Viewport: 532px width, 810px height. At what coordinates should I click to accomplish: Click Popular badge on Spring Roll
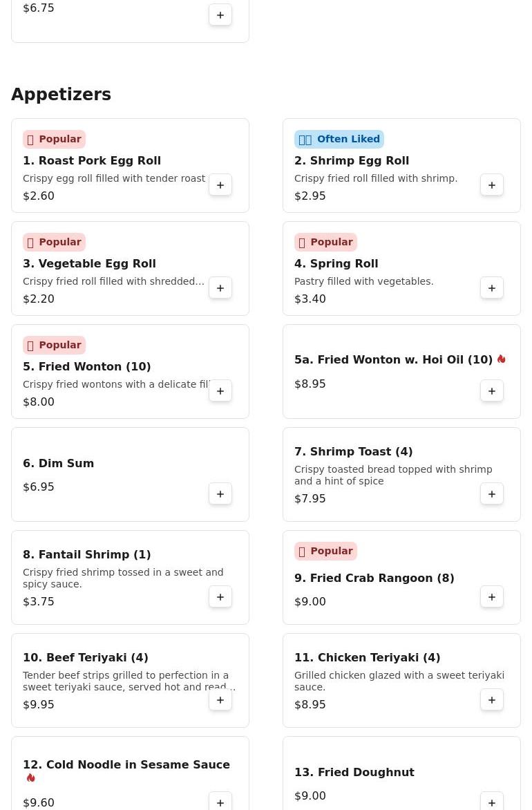click(325, 242)
